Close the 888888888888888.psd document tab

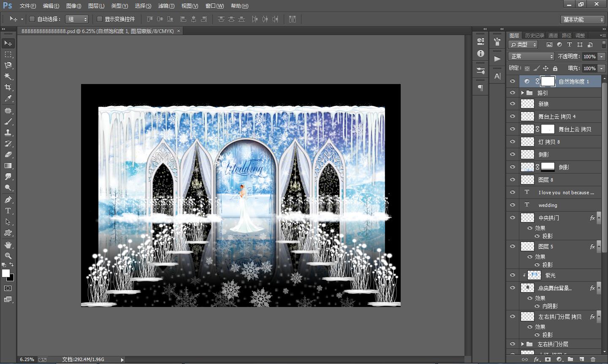[x=178, y=31]
